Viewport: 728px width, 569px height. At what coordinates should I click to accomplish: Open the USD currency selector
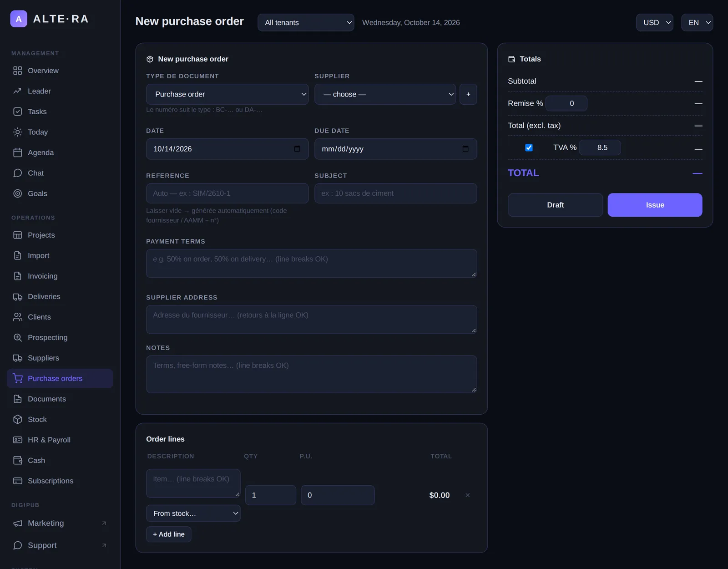(x=655, y=22)
